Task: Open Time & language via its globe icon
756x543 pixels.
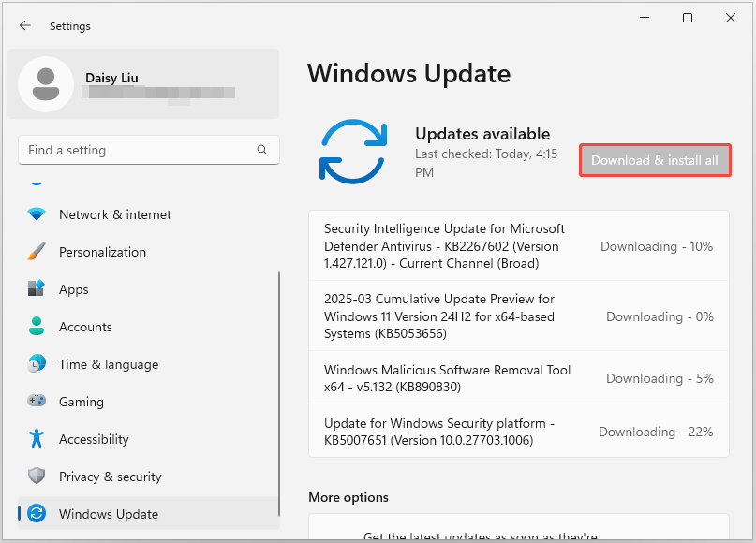Action: (x=37, y=364)
